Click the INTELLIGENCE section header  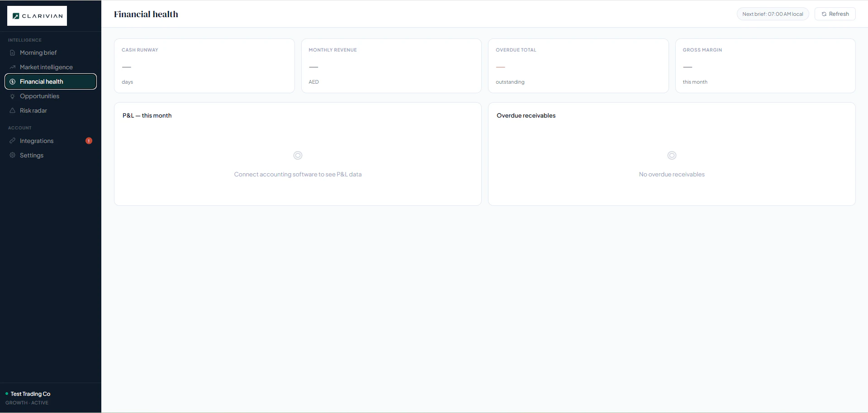click(x=24, y=40)
